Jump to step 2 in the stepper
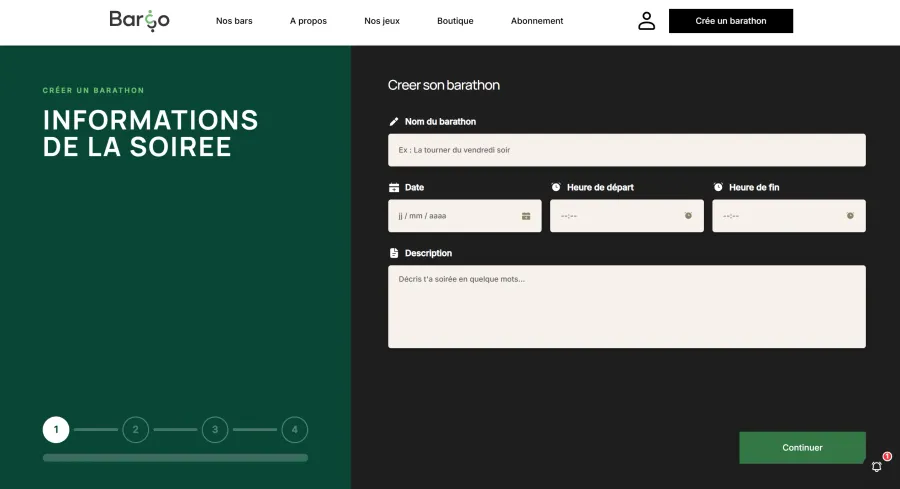900x489 pixels. pos(135,429)
